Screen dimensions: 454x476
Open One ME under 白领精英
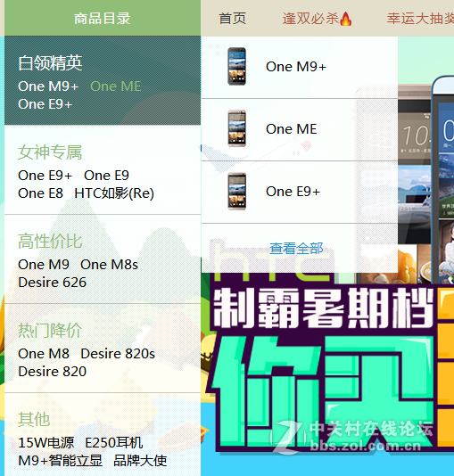(116, 86)
